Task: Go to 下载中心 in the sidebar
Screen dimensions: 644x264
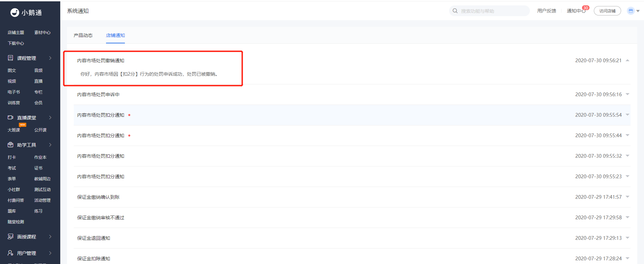Action: pyautogui.click(x=16, y=43)
